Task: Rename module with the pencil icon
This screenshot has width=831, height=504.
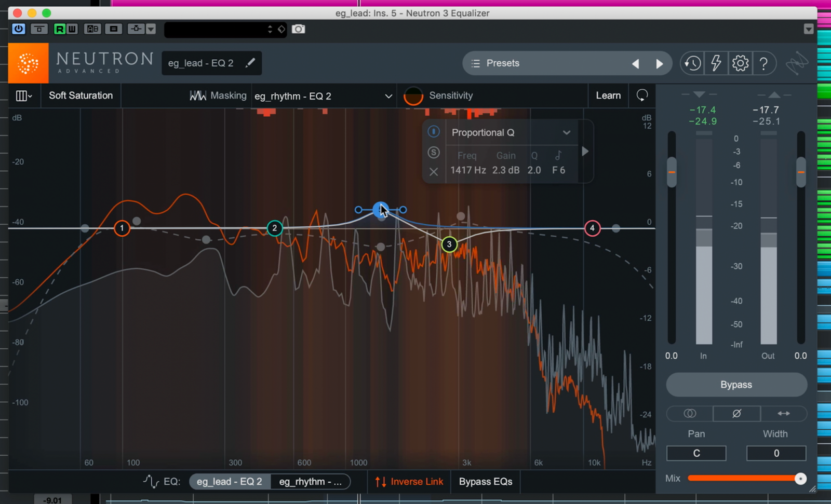Action: 250,63
